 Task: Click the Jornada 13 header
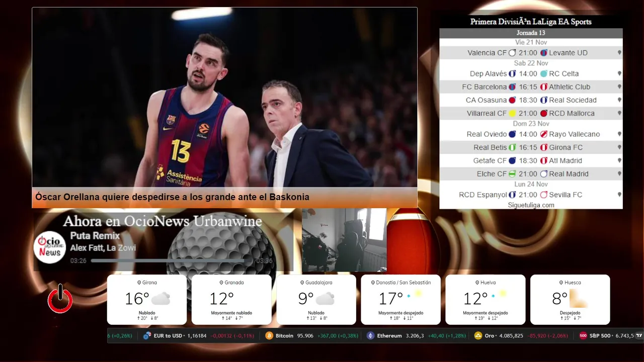click(x=531, y=33)
